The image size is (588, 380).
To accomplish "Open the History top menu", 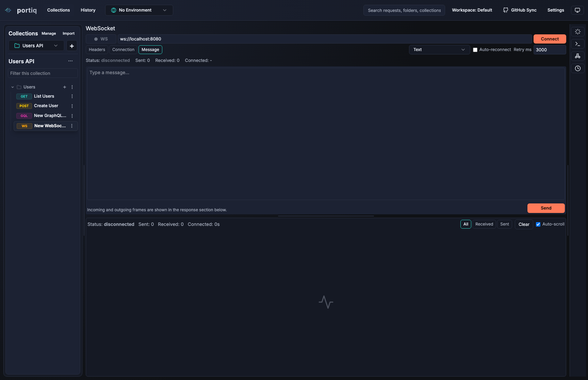I will pyautogui.click(x=88, y=10).
